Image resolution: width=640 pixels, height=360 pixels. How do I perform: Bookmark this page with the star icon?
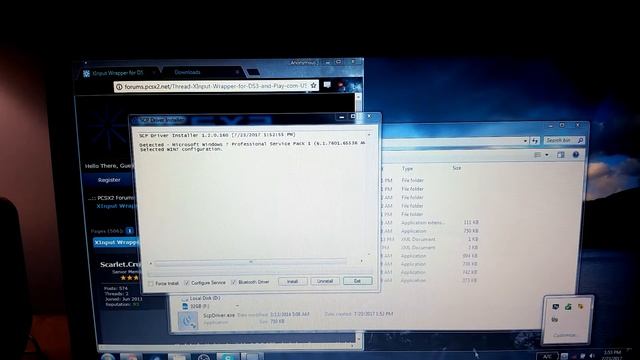313,85
